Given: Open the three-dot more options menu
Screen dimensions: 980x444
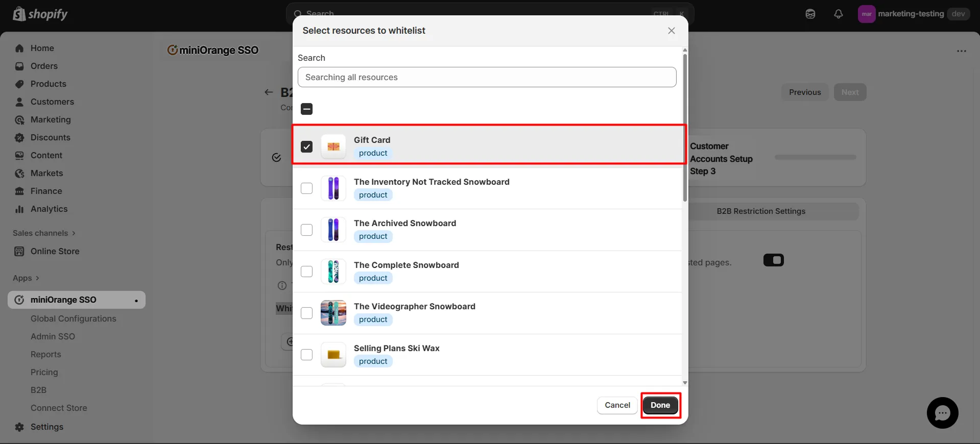Looking at the screenshot, I should click(962, 51).
